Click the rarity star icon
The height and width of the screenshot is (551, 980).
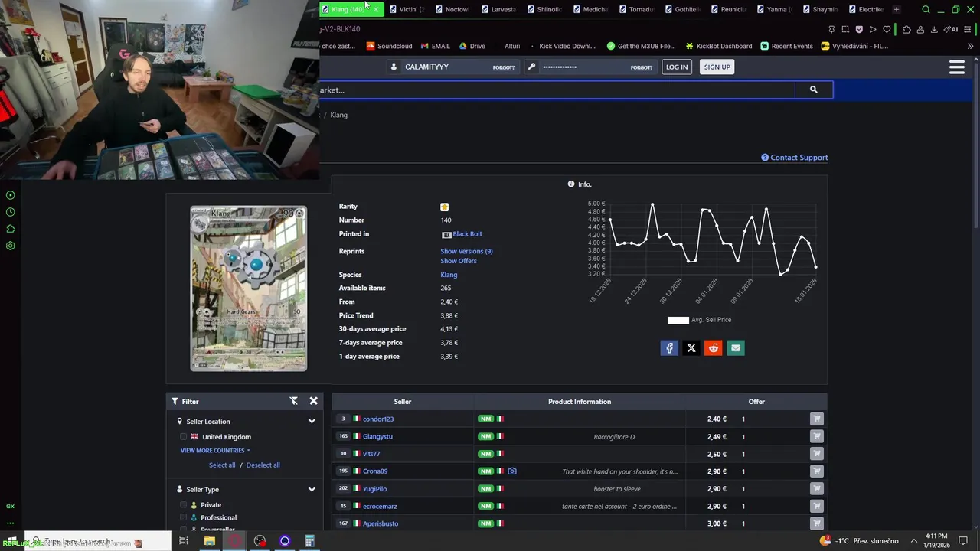(444, 207)
